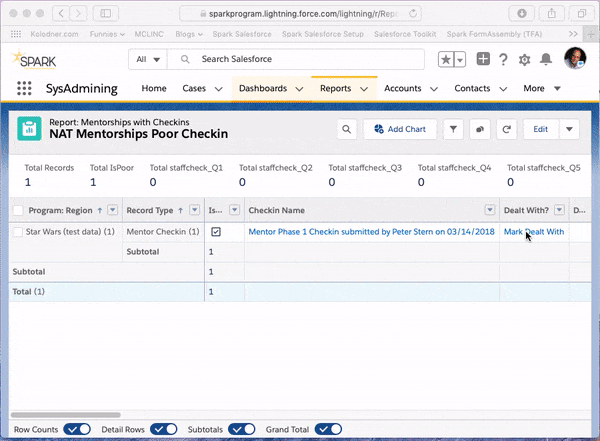Open the All search scope dropdown
600x441 pixels.
[x=148, y=59]
